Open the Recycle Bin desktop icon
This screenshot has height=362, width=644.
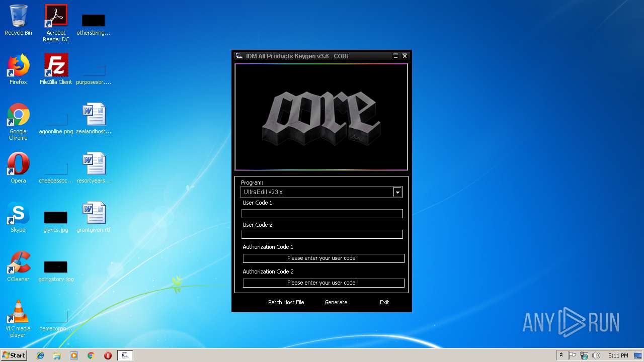[x=18, y=20]
